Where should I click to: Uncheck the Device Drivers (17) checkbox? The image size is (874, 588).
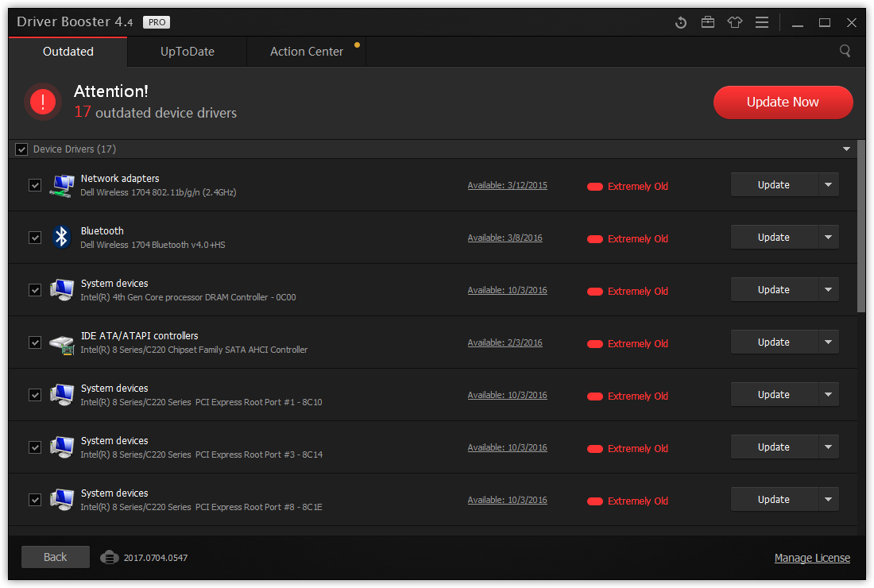(x=21, y=149)
